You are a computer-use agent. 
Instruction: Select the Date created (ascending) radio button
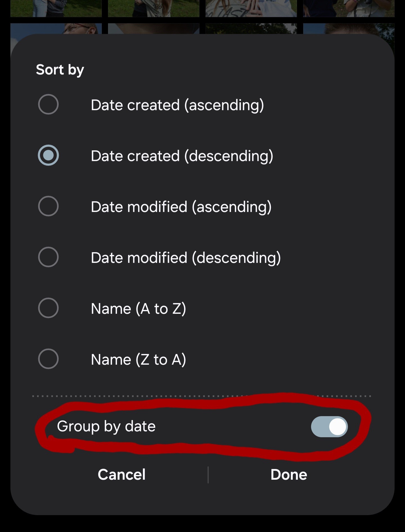click(48, 104)
